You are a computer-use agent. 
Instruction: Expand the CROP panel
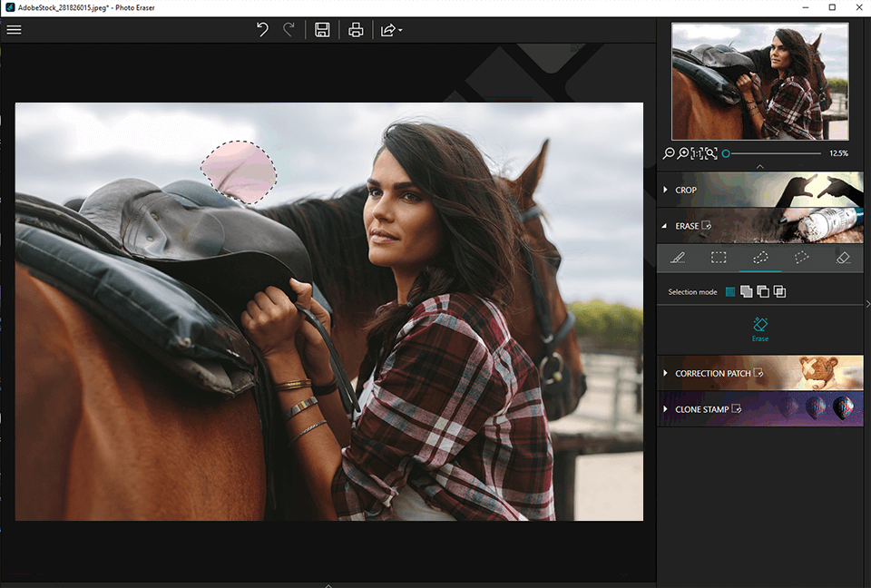[687, 191]
